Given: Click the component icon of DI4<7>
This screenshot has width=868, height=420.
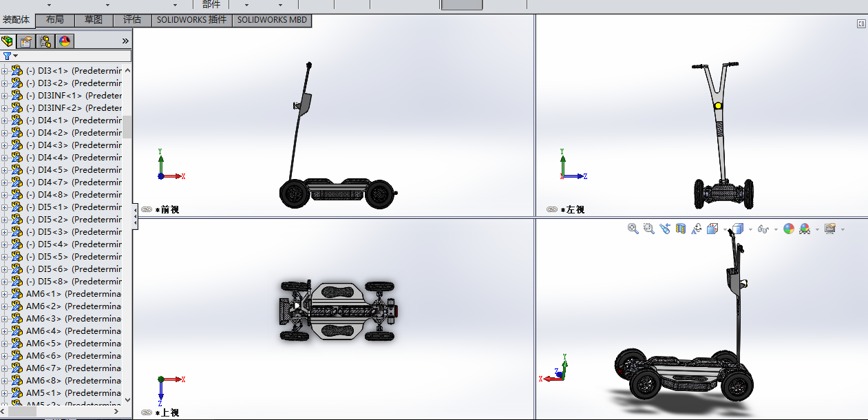Looking at the screenshot, I should [x=17, y=182].
